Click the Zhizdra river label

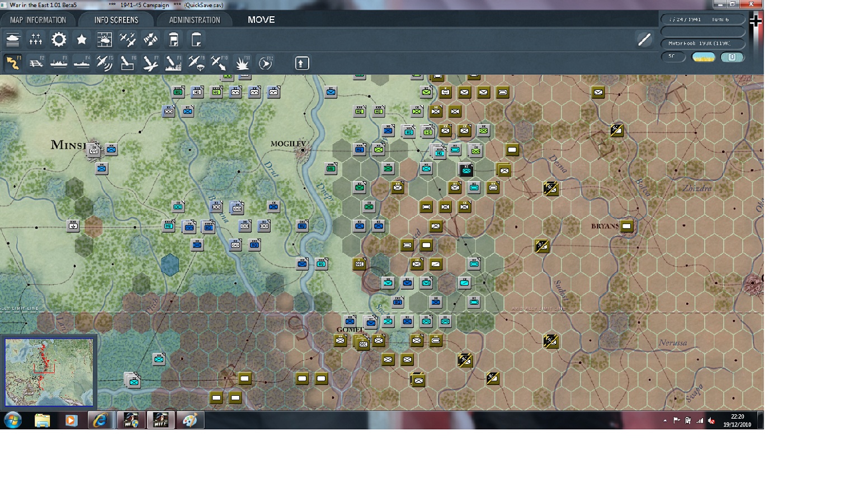[697, 188]
